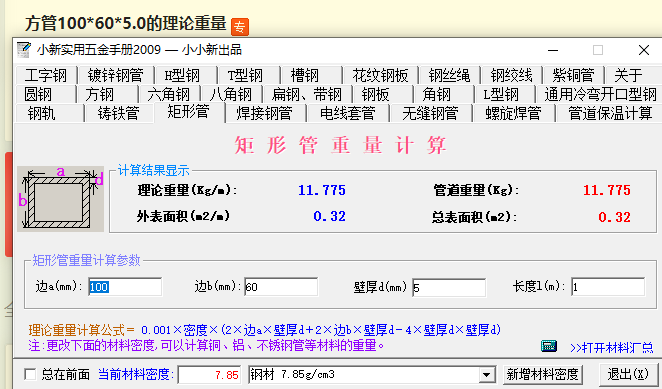Image resolution: width=662 pixels, height=389 pixels.
Task: Select the 铸铁管 tab
Action: click(119, 113)
